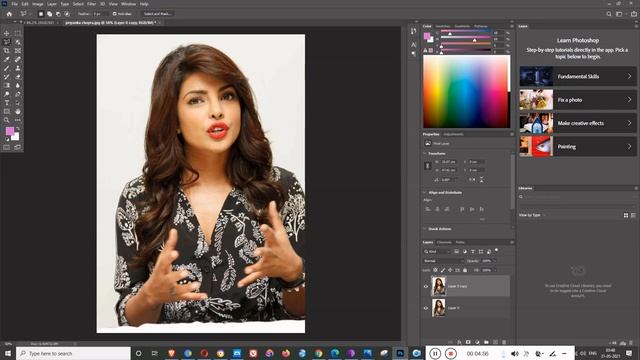
Task: Collapse the Align and Distribute section
Action: pos(424,193)
